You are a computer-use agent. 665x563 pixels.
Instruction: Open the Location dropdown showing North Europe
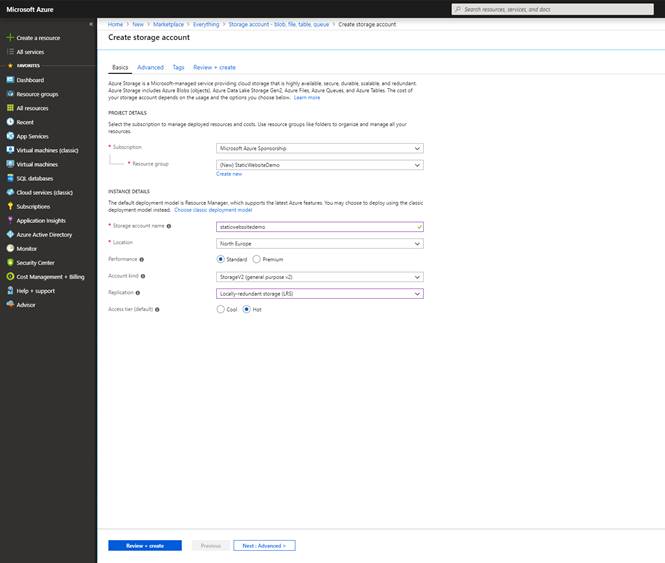tap(320, 244)
